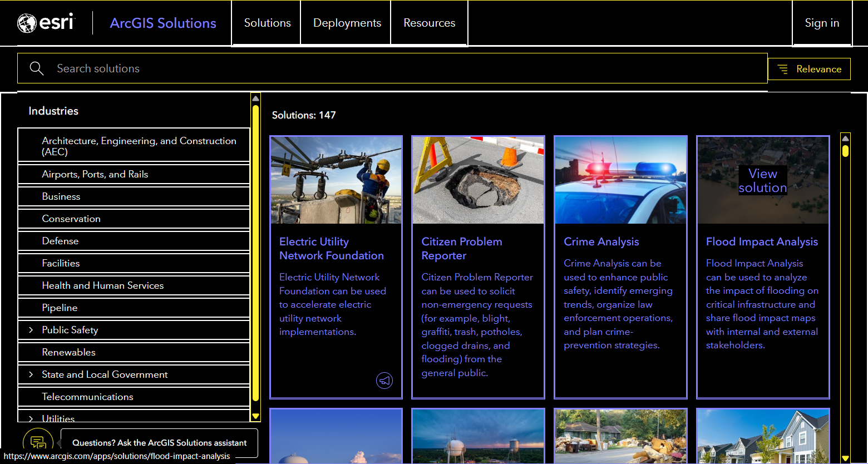Select Airports, Ports, and Rails industry
The width and height of the screenshot is (868, 464).
pos(134,174)
